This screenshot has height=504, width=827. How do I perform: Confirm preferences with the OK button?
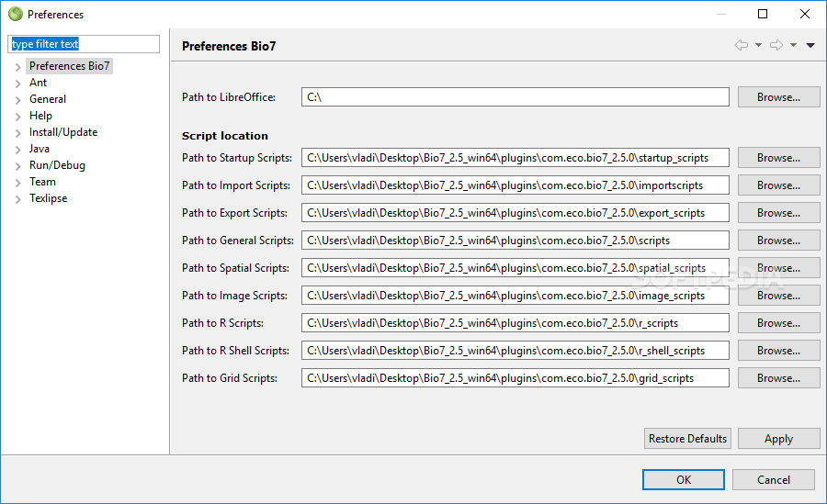click(x=684, y=479)
